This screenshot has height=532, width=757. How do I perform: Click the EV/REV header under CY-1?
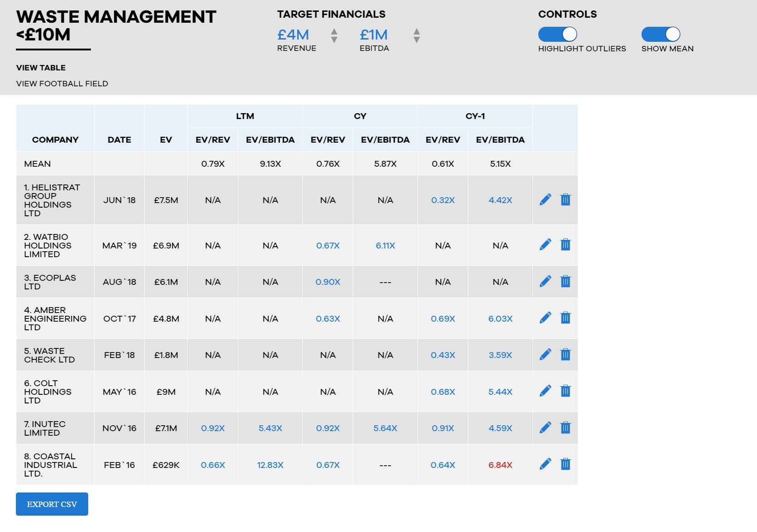443,139
